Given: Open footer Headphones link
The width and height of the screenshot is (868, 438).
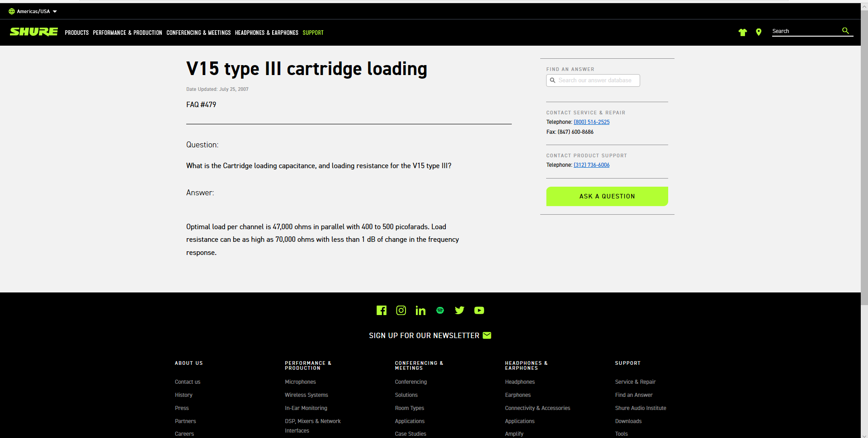Looking at the screenshot, I should [520, 382].
